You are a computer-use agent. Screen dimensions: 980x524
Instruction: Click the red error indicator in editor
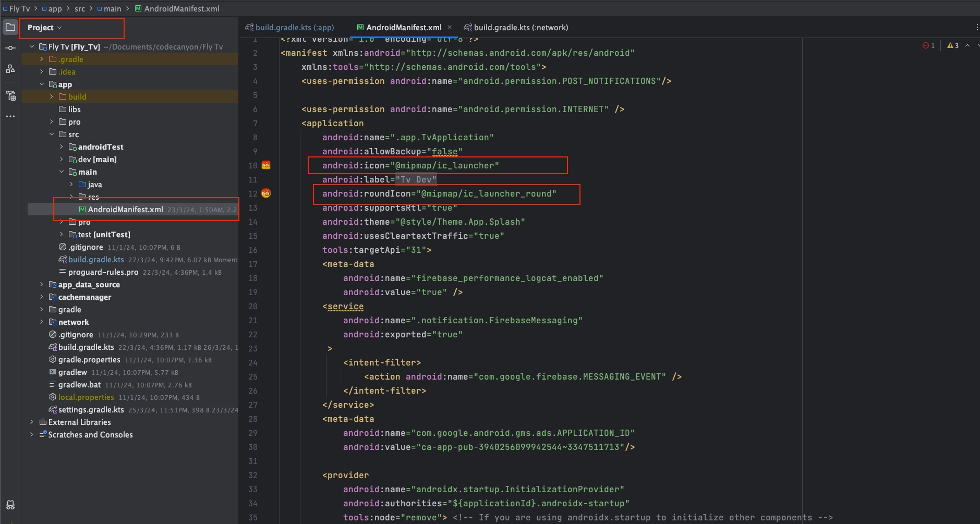pos(928,46)
